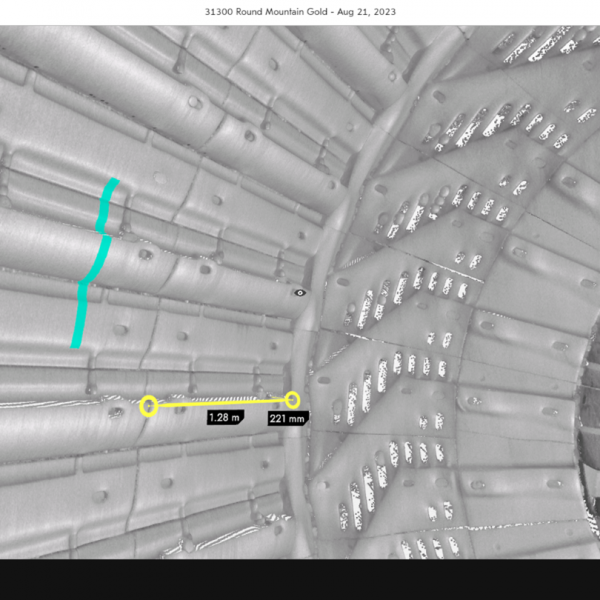Click the top end of cyan annotation line
This screenshot has width=600, height=600.
click(x=115, y=181)
